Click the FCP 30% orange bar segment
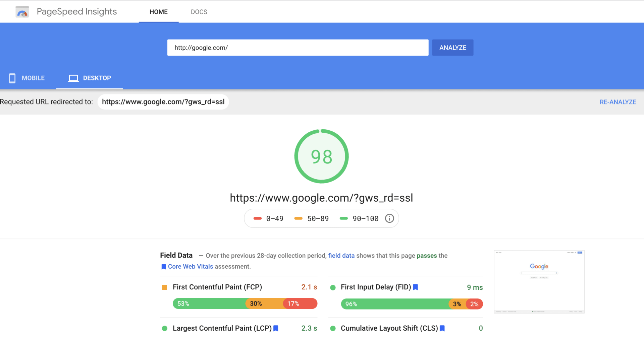 264,304
